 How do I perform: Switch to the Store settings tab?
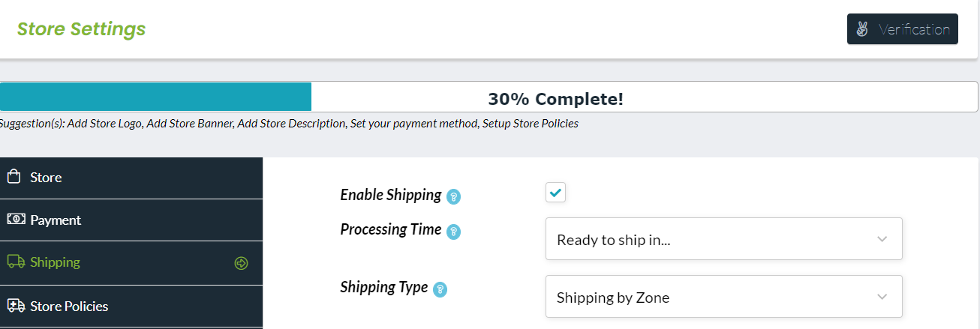pyautogui.click(x=47, y=178)
